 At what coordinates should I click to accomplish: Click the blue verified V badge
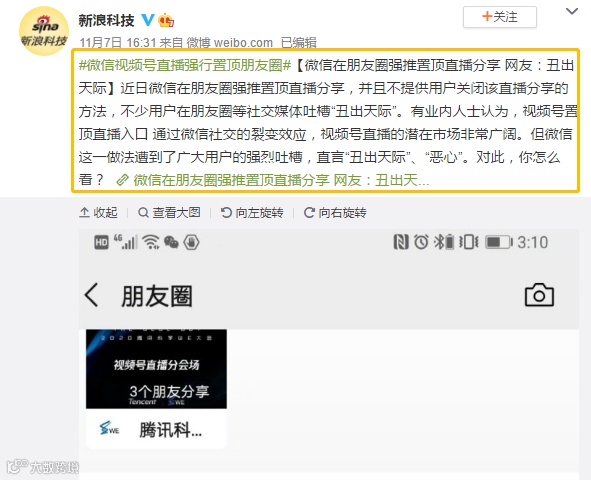148,20
